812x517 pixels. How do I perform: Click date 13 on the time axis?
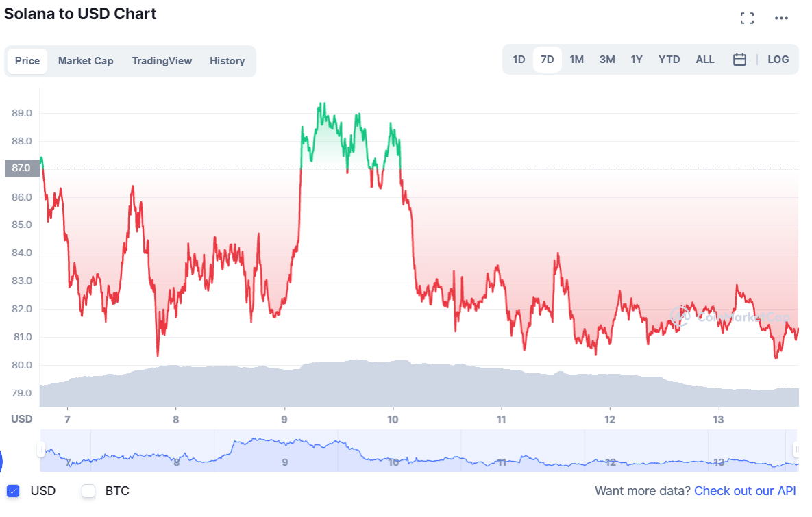pos(717,420)
